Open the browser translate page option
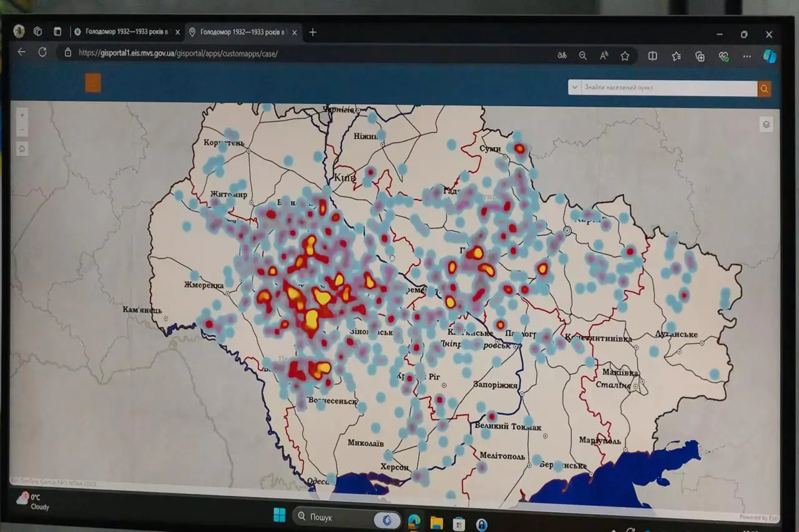Viewport: 799px width, 532px height. pyautogui.click(x=562, y=56)
